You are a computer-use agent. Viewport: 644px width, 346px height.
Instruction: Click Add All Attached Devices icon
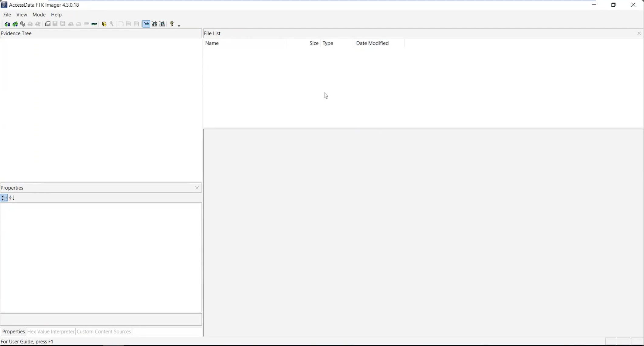click(x=15, y=24)
